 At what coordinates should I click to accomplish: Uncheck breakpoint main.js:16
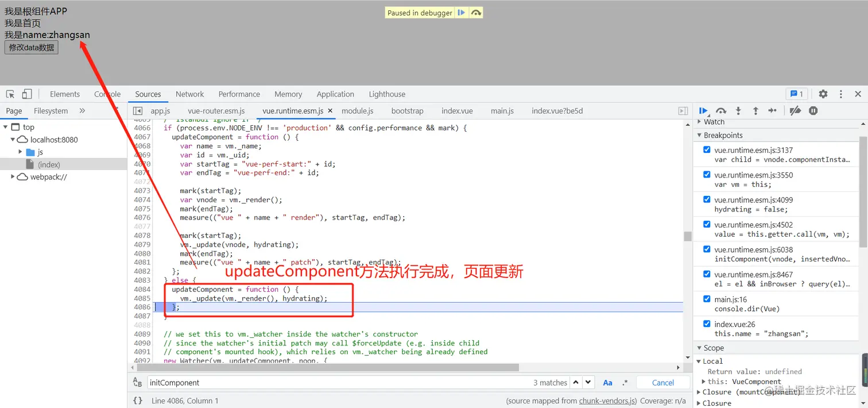707,299
